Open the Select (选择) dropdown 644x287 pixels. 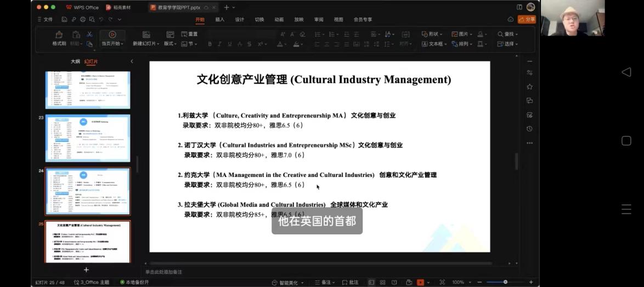(x=507, y=44)
